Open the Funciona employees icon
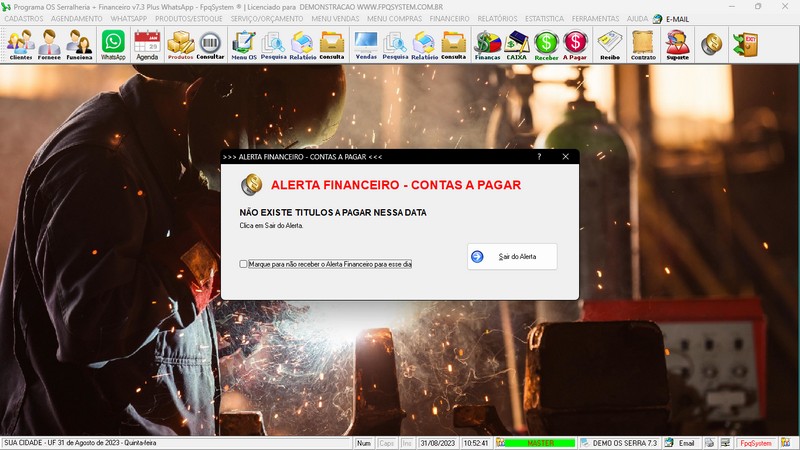The height and width of the screenshot is (450, 800). (x=79, y=44)
